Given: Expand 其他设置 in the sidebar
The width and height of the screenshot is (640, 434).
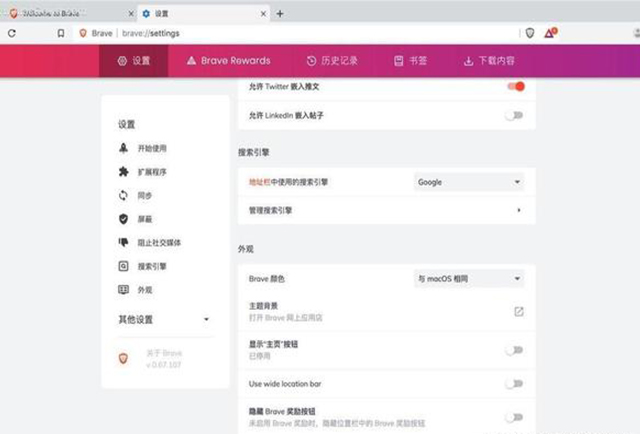Looking at the screenshot, I should 164,319.
